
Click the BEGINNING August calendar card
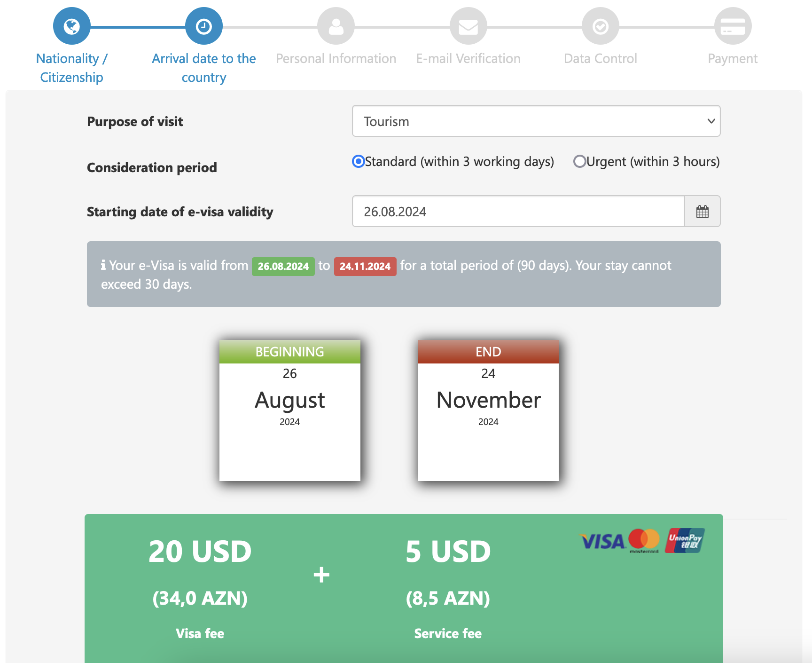(x=289, y=410)
